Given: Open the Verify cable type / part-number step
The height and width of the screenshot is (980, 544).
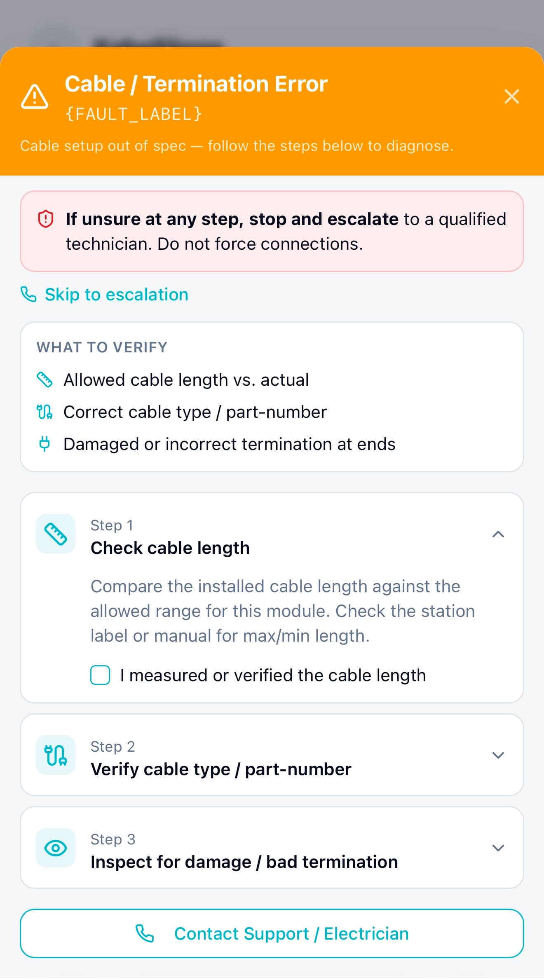Looking at the screenshot, I should click(x=221, y=769).
